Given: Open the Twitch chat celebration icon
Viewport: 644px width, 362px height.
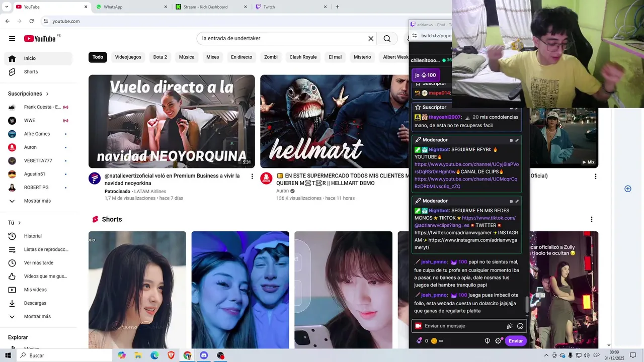Looking at the screenshot, I should click(509, 326).
